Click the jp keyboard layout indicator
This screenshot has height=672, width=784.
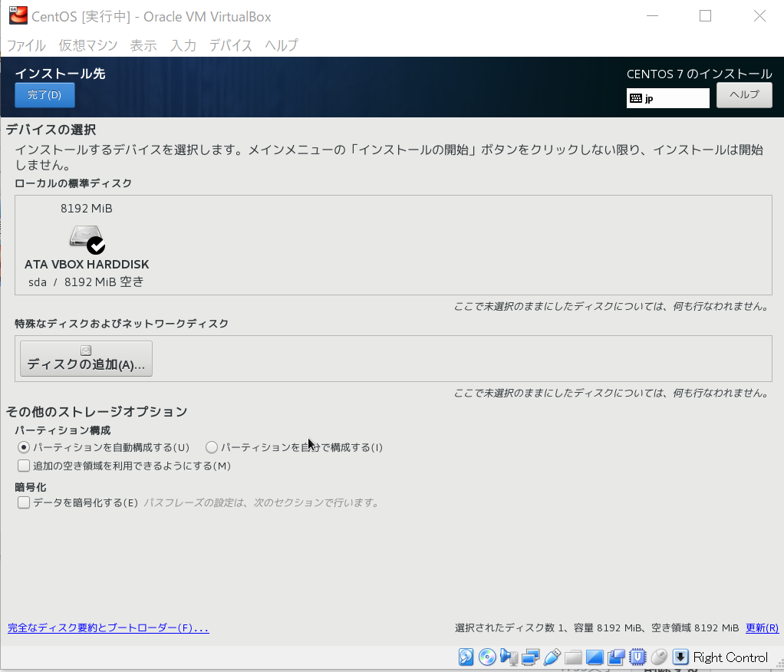(x=667, y=98)
